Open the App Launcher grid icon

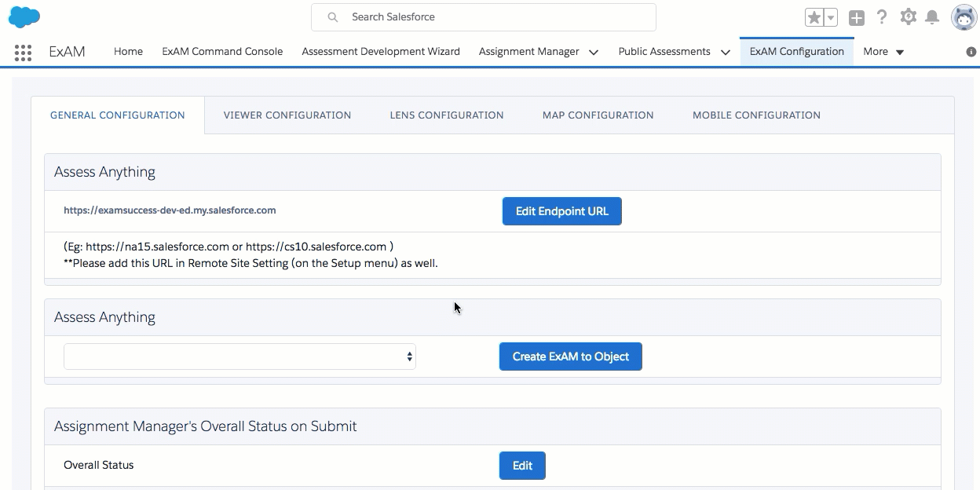click(x=23, y=53)
